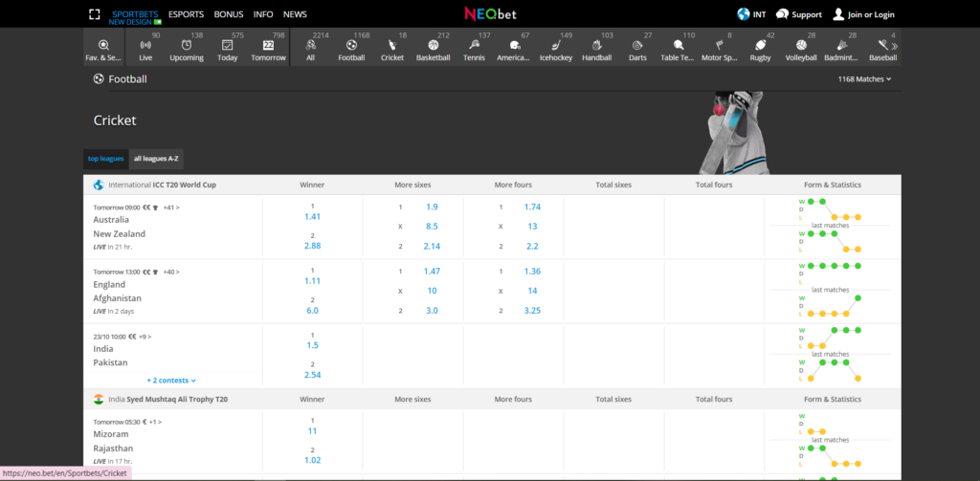Viewport: 980px width, 481px height.
Task: Show Upcoming matches
Action: (x=187, y=48)
